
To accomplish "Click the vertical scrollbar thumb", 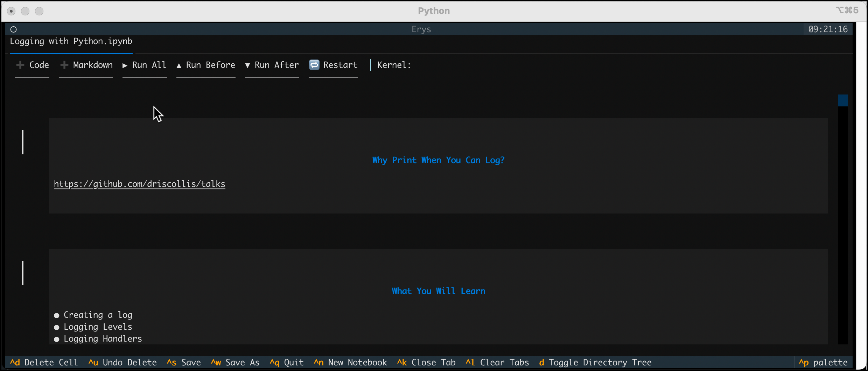I will (842, 100).
